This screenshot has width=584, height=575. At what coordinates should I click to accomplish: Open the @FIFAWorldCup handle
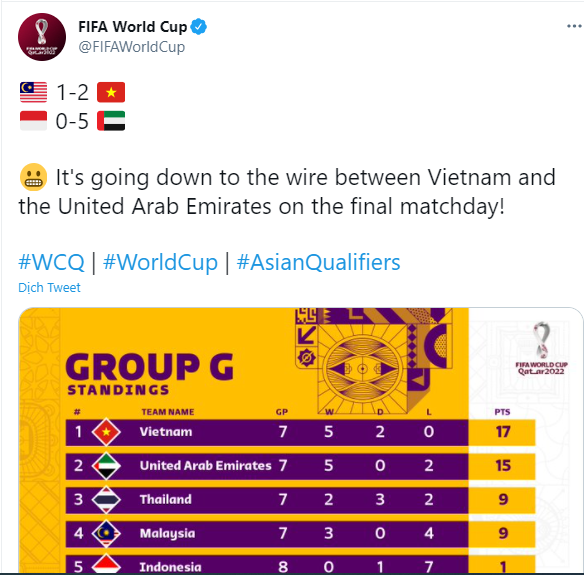coord(131,47)
